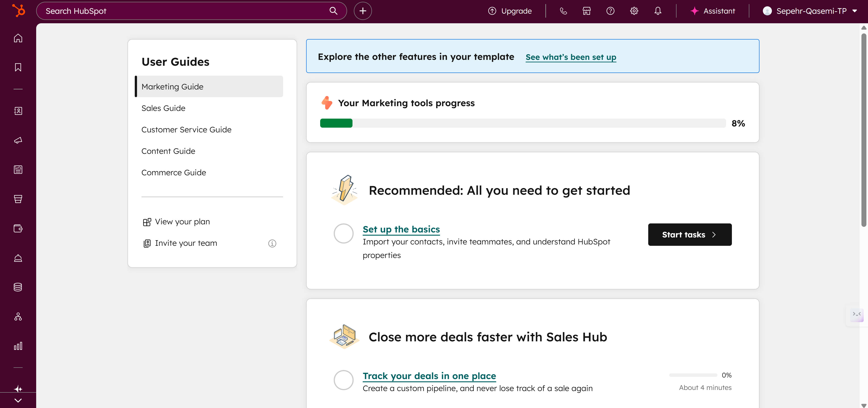The height and width of the screenshot is (408, 868).
Task: Open the Bookmarks sidebar icon
Action: click(x=18, y=67)
